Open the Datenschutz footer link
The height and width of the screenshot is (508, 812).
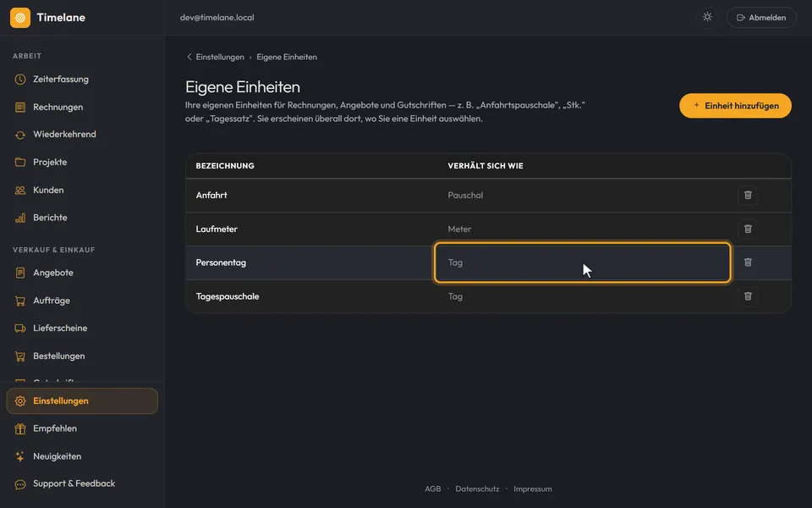point(477,489)
